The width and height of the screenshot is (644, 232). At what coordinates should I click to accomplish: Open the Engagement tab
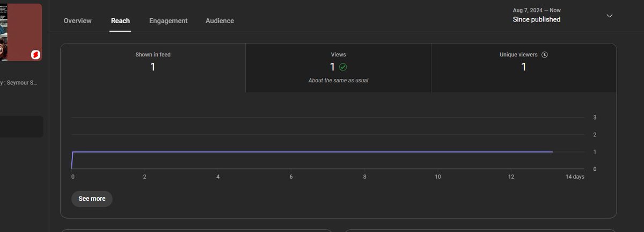pyautogui.click(x=168, y=21)
